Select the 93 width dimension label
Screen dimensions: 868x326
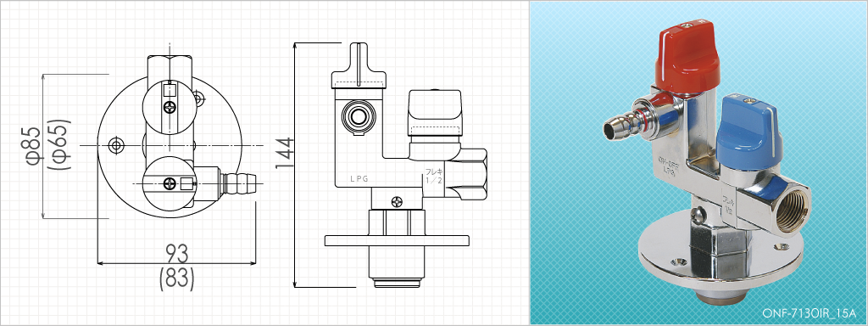176,253
